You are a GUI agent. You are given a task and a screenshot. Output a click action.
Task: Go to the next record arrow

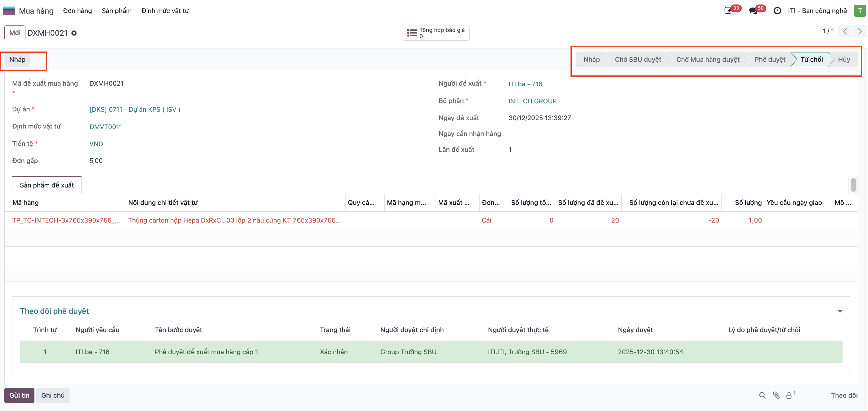pos(860,31)
